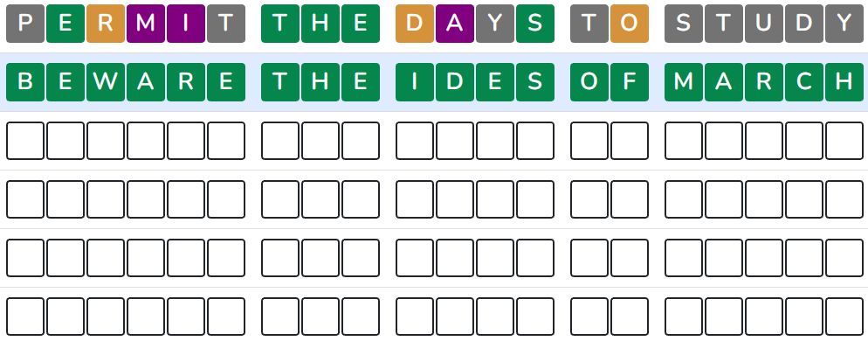The height and width of the screenshot is (341, 868).
Task: Select the purple A tile in DAYS
Action: click(455, 24)
